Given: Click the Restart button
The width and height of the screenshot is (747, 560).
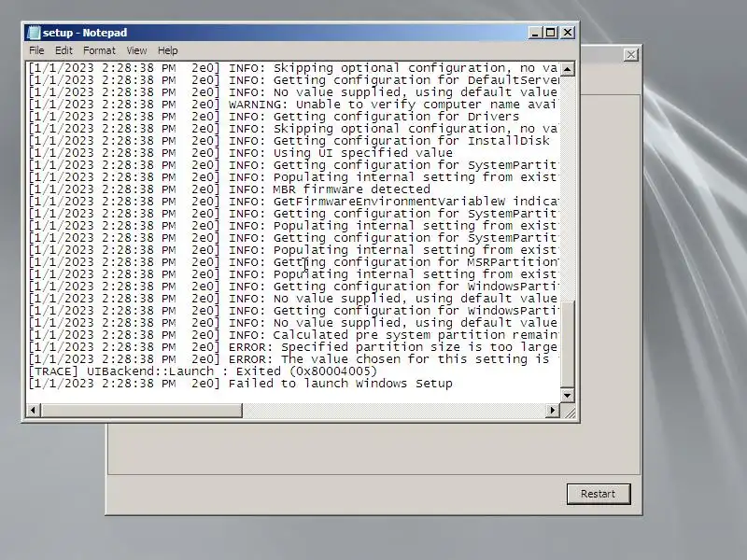Looking at the screenshot, I should click(x=599, y=494).
